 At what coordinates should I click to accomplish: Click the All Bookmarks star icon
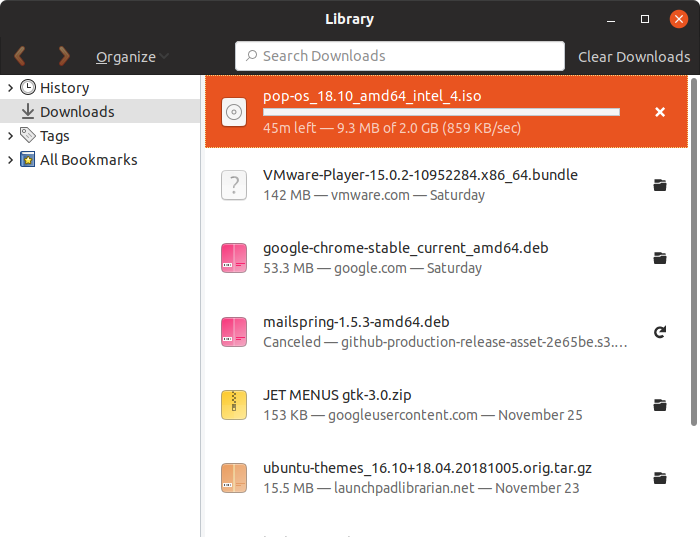tap(28, 159)
